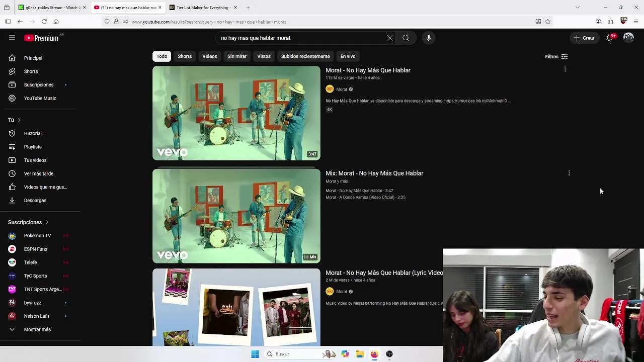Open Morat channel avatar on first result

tap(330, 89)
